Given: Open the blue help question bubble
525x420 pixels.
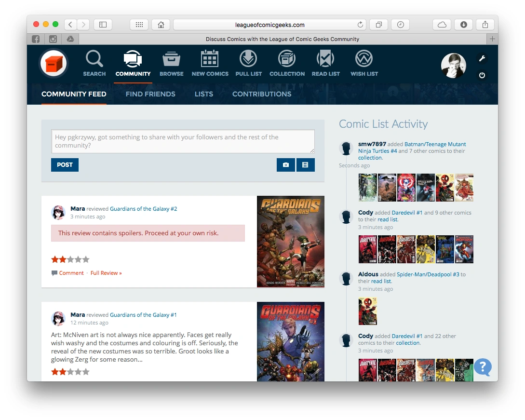Looking at the screenshot, I should [x=483, y=367].
